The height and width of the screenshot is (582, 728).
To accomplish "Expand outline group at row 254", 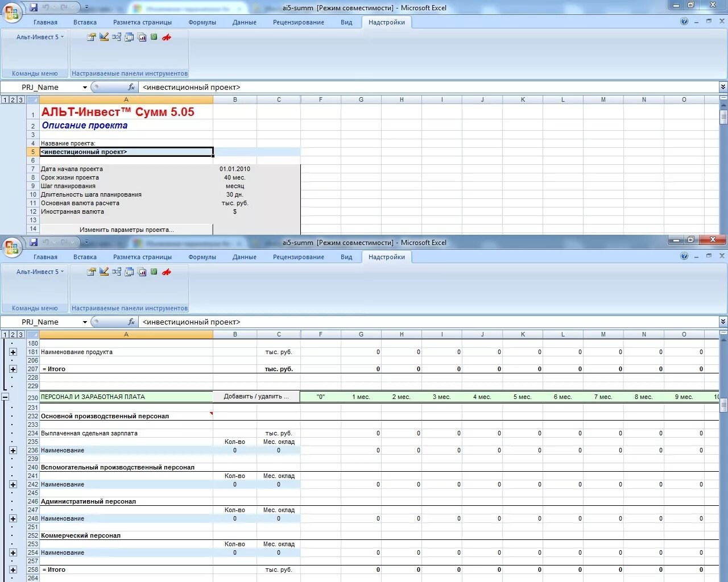I will (x=13, y=553).
